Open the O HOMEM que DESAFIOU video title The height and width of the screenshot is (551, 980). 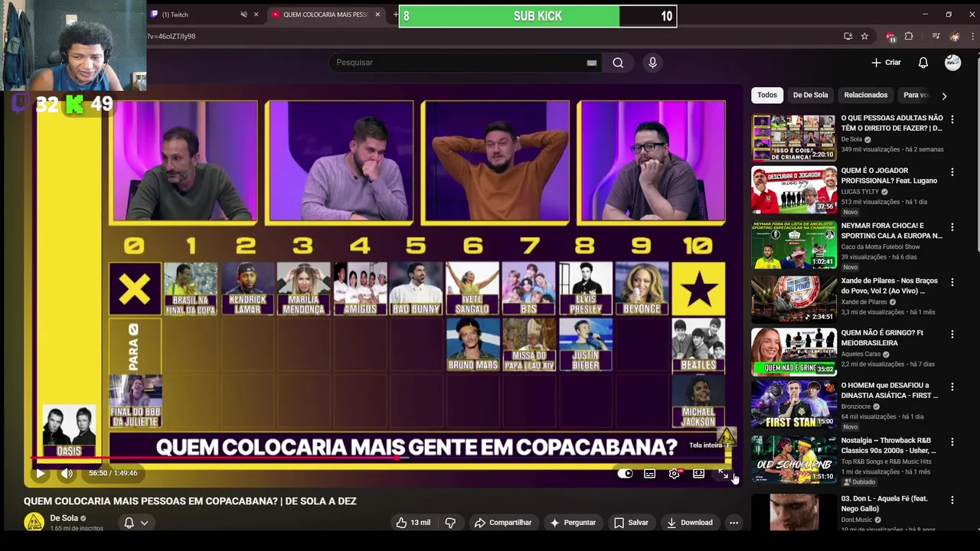(x=890, y=390)
